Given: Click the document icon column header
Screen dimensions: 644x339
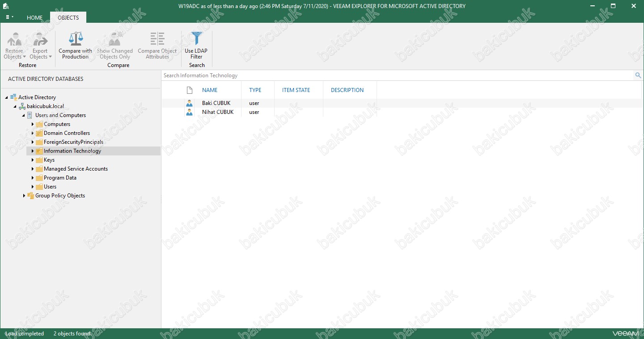Looking at the screenshot, I should click(x=190, y=90).
